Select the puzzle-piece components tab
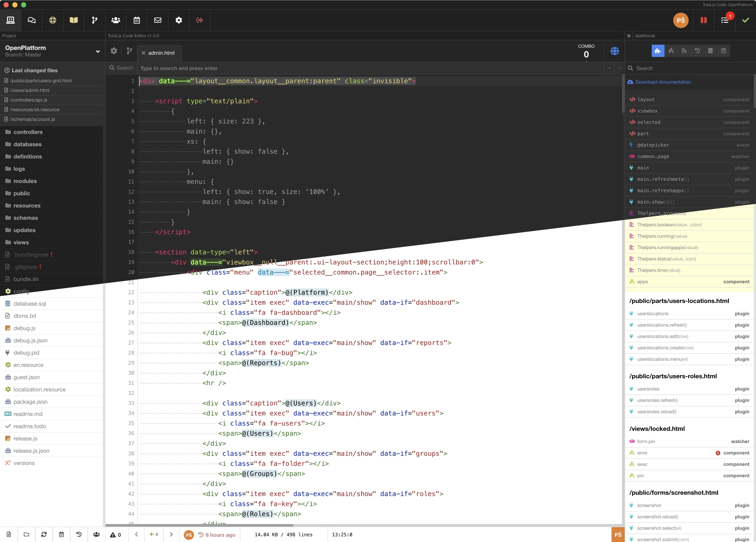The height and width of the screenshot is (542, 756). pos(658,51)
